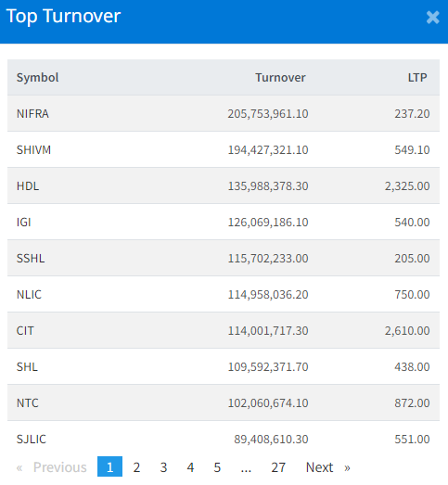The width and height of the screenshot is (448, 485).
Task: Go to page 3 of results
Action: point(163,467)
